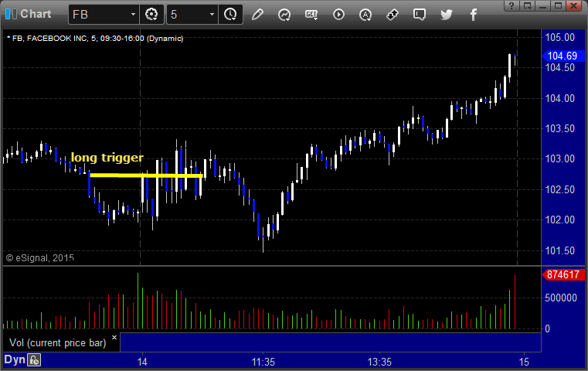Click the 13:35 time axis label
This screenshot has width=588, height=371.
click(379, 362)
